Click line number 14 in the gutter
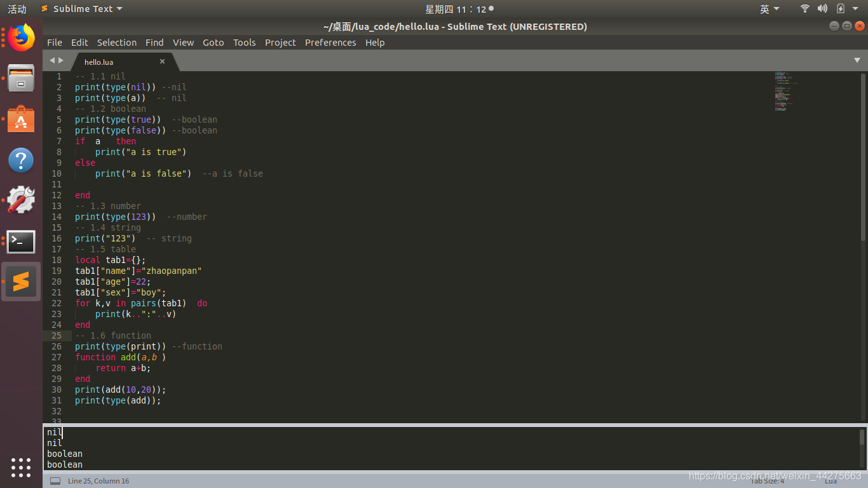Viewport: 868px width, 488px height. (57, 217)
